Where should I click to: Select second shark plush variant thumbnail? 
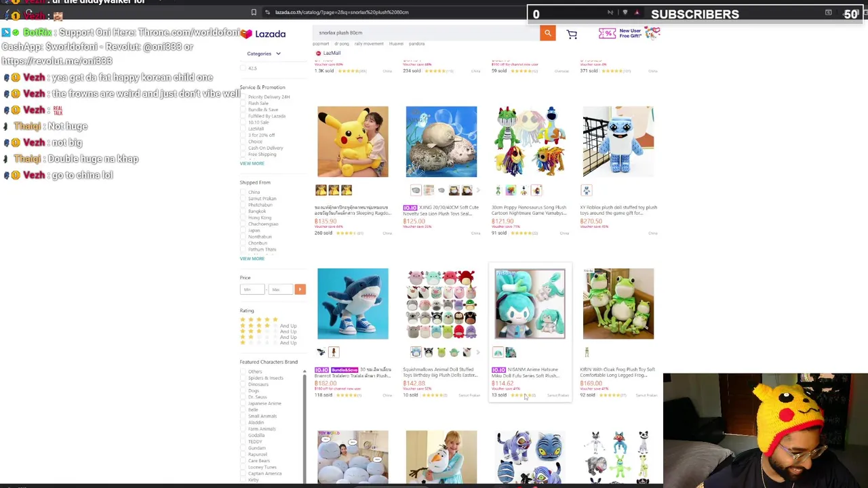pos(334,352)
